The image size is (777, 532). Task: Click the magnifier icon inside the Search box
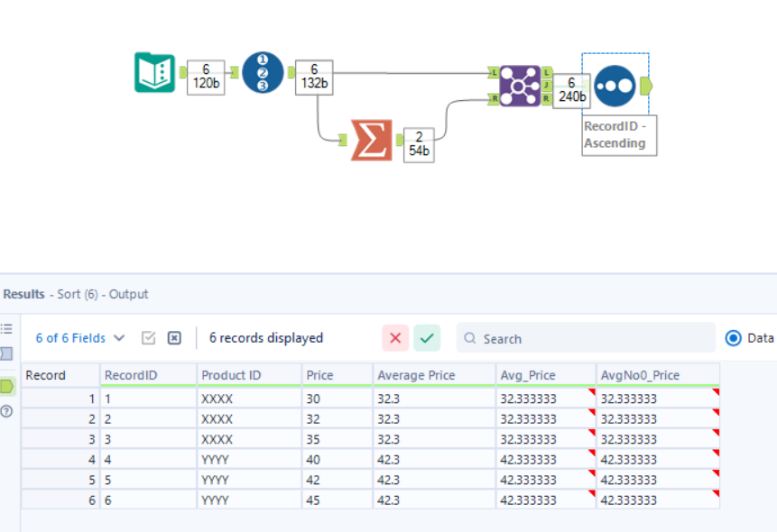(x=470, y=338)
